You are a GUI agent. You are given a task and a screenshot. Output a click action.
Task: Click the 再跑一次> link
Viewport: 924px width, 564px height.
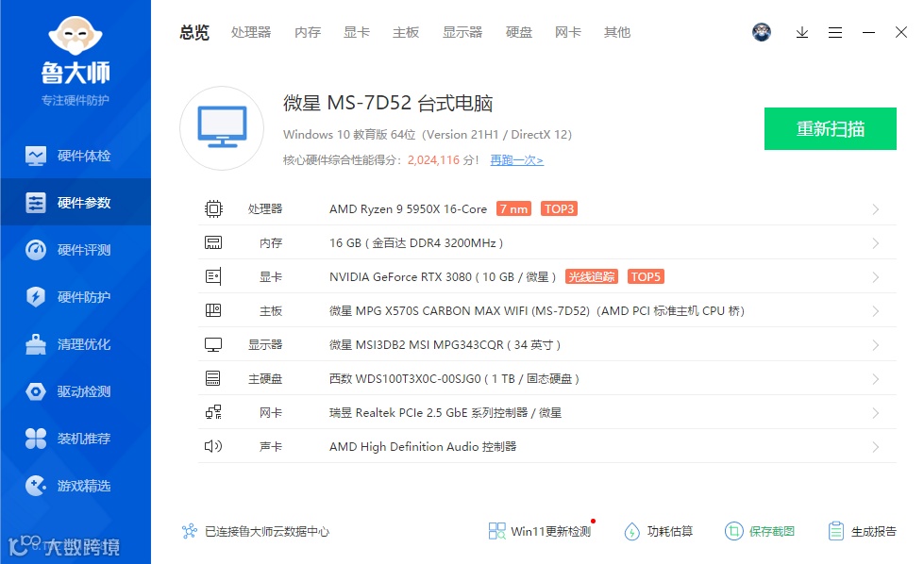click(x=517, y=160)
